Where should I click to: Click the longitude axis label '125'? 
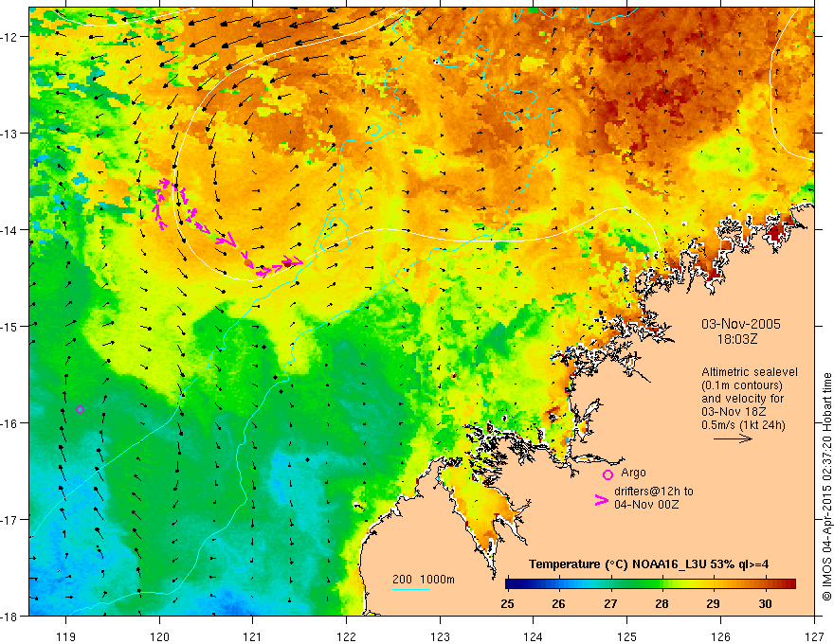point(627,636)
